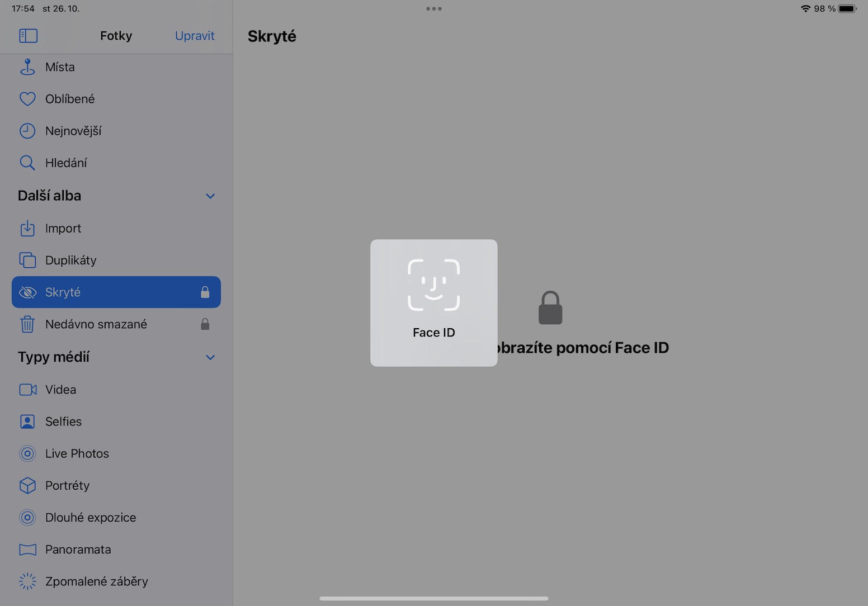Open the Zpomalené záběry spinner icon
The image size is (868, 606).
click(27, 581)
